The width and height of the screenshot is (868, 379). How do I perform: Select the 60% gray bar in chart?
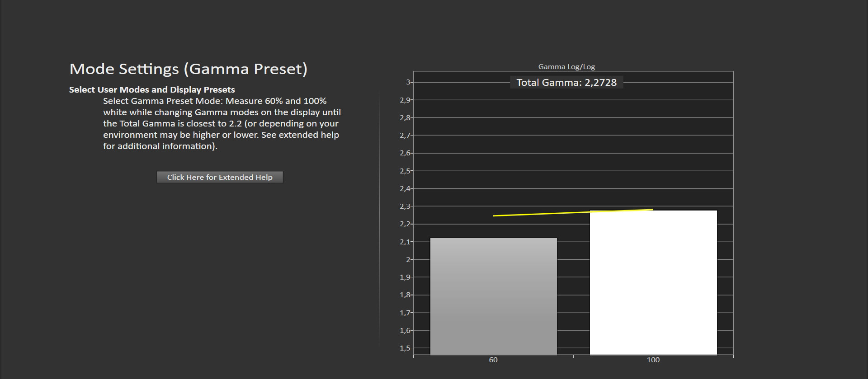click(x=493, y=296)
